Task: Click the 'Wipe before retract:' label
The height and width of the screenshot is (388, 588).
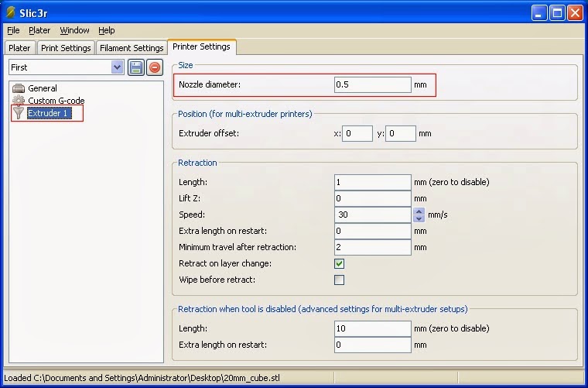Action: coord(217,280)
